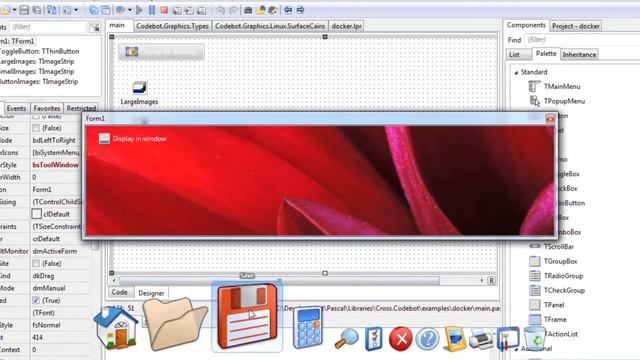Open the Inheritance tab
640x360 pixels.
coord(579,54)
